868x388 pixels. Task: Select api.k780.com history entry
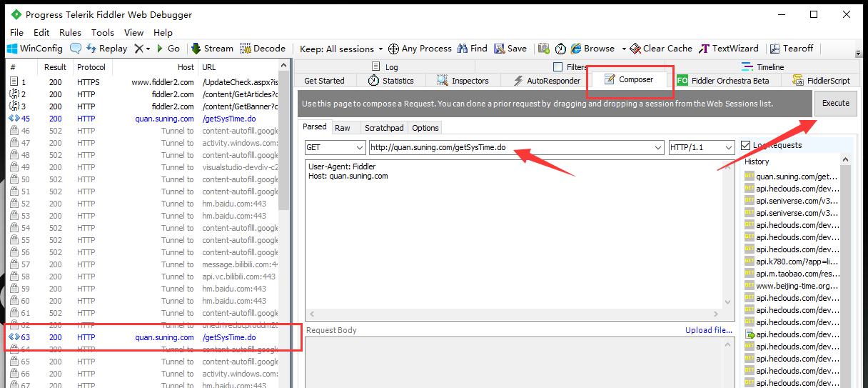tap(791, 262)
